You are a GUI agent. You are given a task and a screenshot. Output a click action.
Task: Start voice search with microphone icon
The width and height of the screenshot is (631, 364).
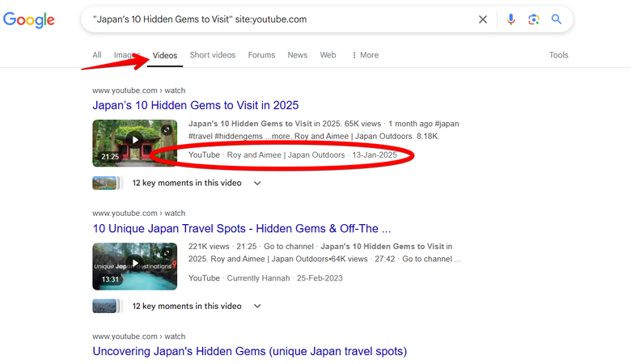pyautogui.click(x=510, y=19)
